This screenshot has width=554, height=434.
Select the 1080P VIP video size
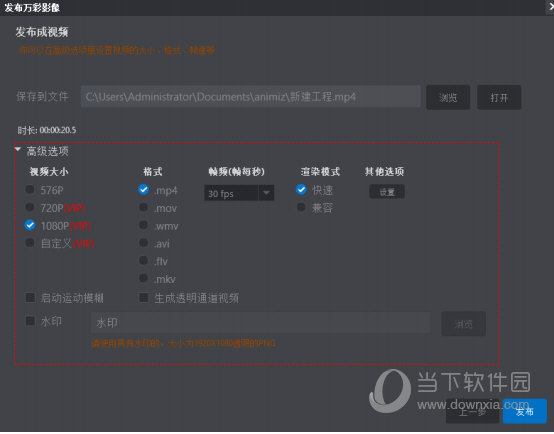tap(30, 225)
